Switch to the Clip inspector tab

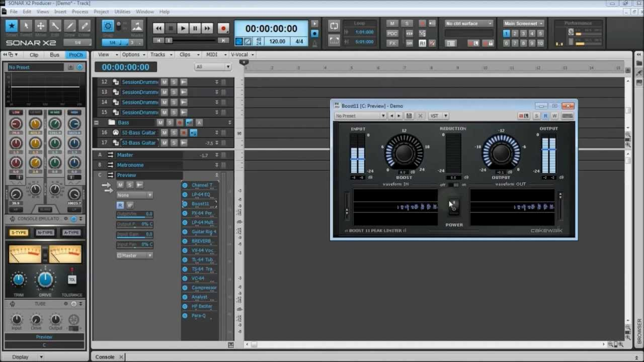(34, 55)
